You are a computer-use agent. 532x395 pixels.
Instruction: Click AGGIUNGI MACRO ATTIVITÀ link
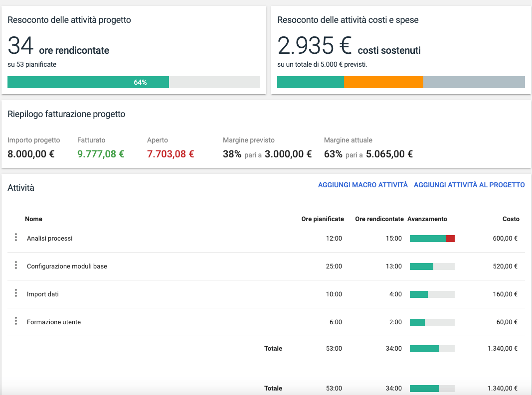tap(362, 185)
